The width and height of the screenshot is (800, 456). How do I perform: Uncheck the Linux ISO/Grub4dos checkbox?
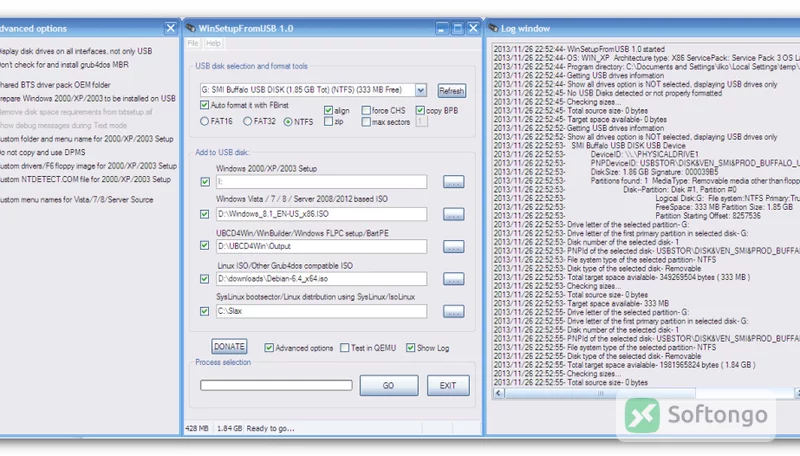(x=205, y=278)
